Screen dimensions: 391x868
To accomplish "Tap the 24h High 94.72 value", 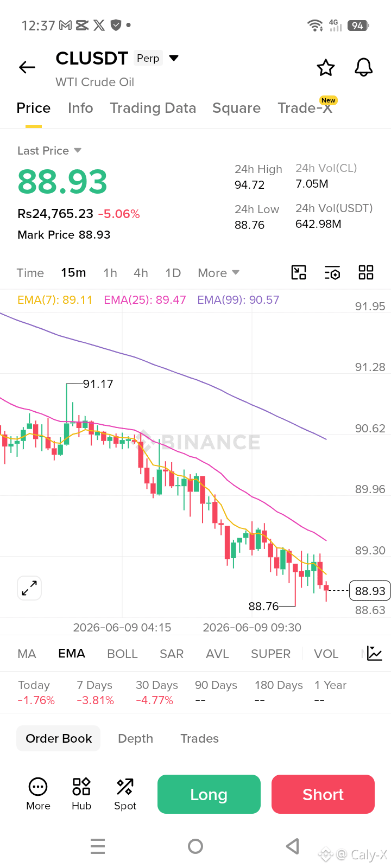I will [x=250, y=185].
